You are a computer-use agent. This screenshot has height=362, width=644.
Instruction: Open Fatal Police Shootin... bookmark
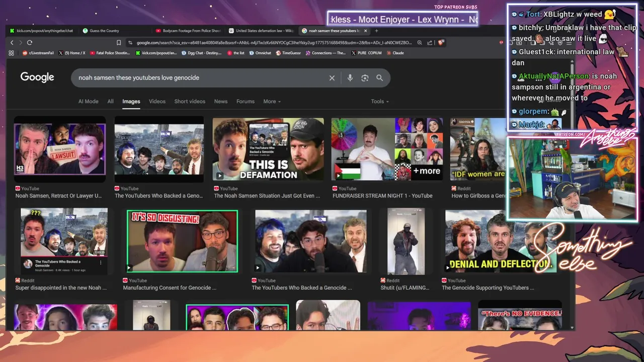[x=110, y=53]
